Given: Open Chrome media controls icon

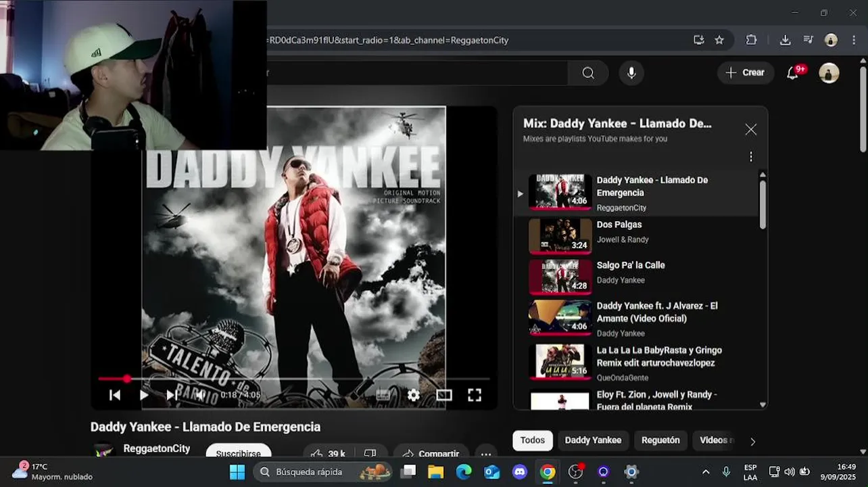Looking at the screenshot, I should 808,40.
